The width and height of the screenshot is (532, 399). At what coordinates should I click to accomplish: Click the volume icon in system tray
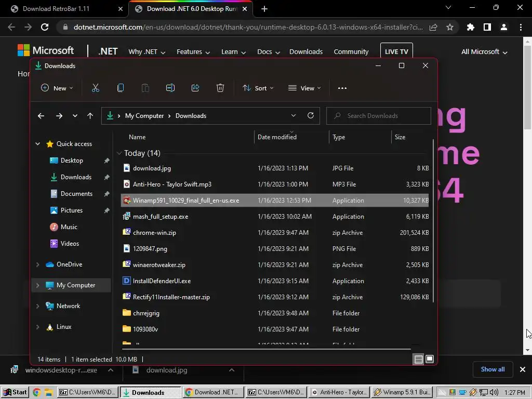(x=494, y=393)
